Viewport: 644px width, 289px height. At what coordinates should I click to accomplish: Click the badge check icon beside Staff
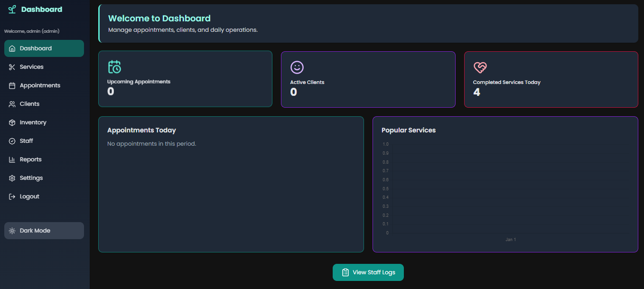coord(12,141)
